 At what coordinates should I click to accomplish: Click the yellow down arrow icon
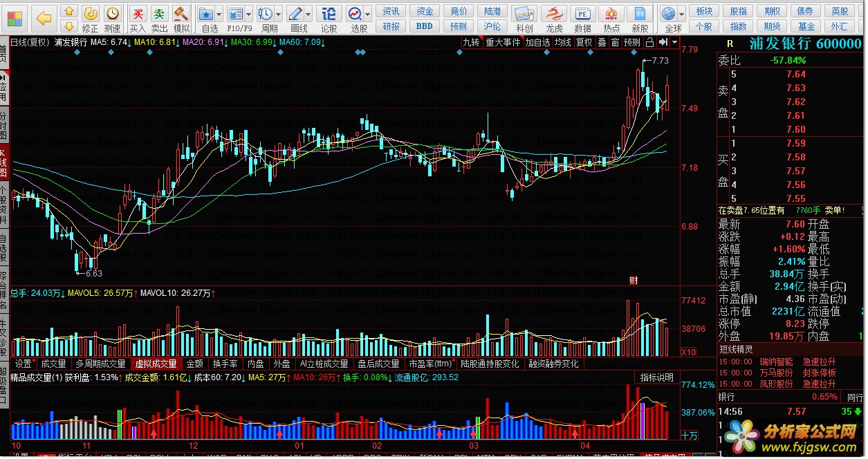coord(69,26)
